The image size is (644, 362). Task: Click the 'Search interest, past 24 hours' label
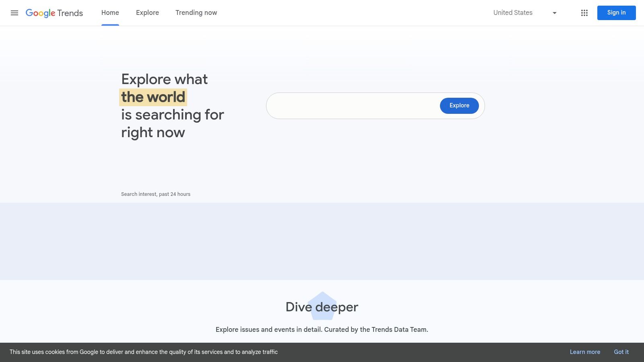click(x=156, y=194)
